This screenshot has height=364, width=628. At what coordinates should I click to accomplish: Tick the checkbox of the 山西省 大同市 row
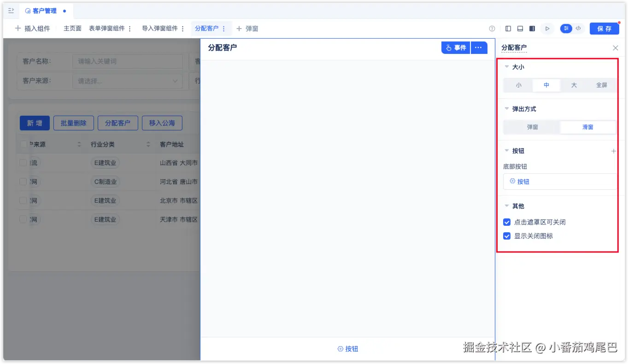tap(23, 163)
